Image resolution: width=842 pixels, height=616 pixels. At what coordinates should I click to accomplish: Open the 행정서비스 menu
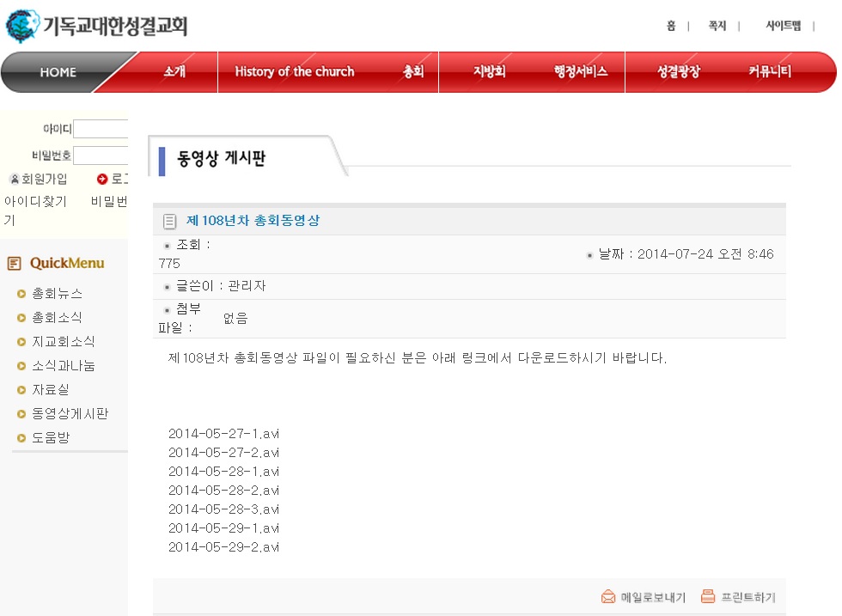click(581, 71)
